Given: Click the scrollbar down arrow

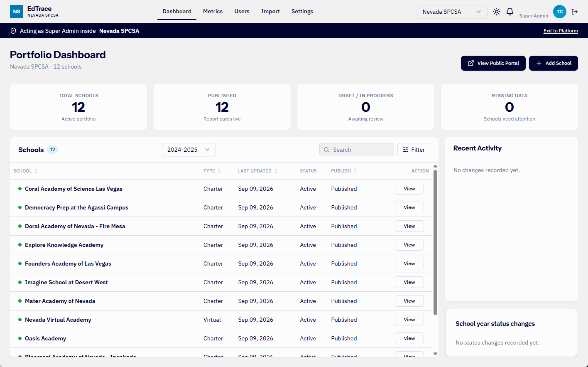Looking at the screenshot, I should click(435, 354).
